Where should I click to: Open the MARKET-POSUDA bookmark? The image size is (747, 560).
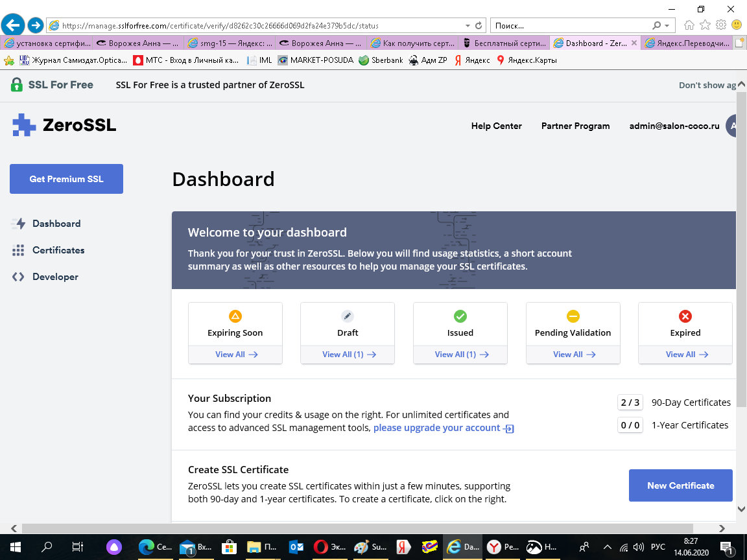(316, 60)
